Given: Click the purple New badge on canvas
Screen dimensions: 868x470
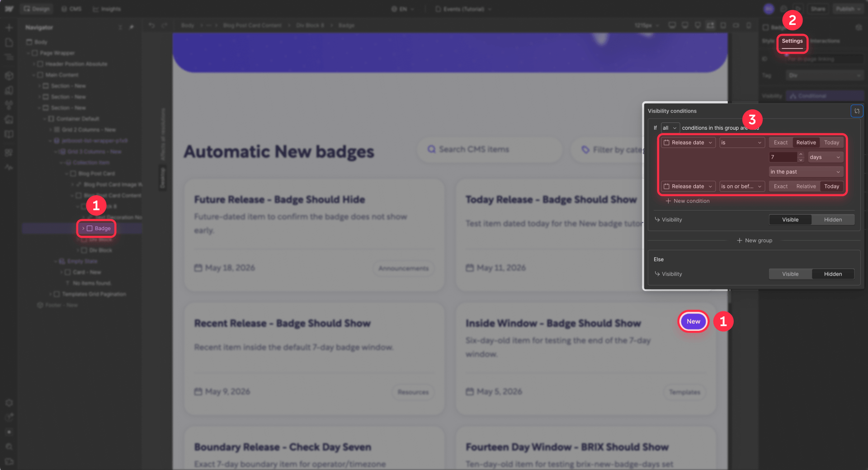Looking at the screenshot, I should (x=693, y=321).
